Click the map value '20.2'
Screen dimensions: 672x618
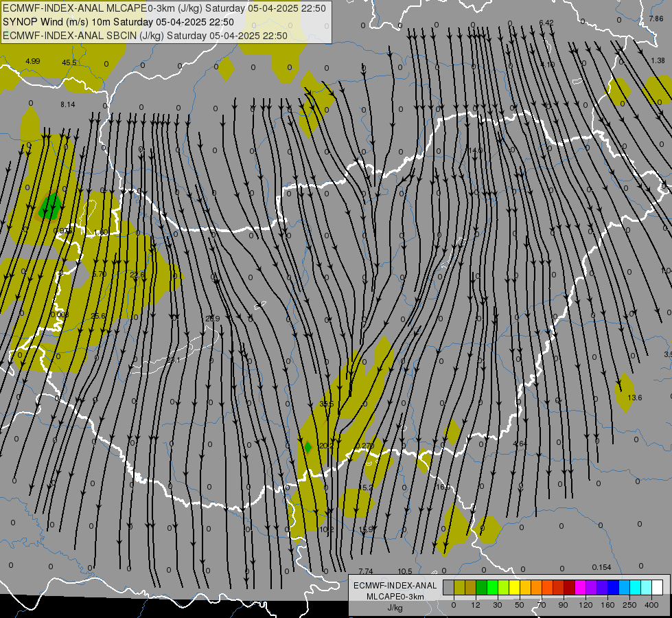(327, 446)
